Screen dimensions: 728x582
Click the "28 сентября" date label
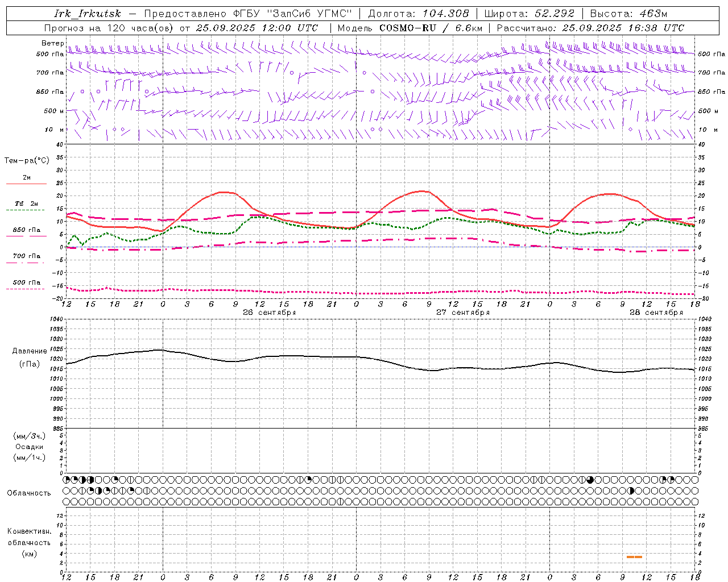coord(656,313)
